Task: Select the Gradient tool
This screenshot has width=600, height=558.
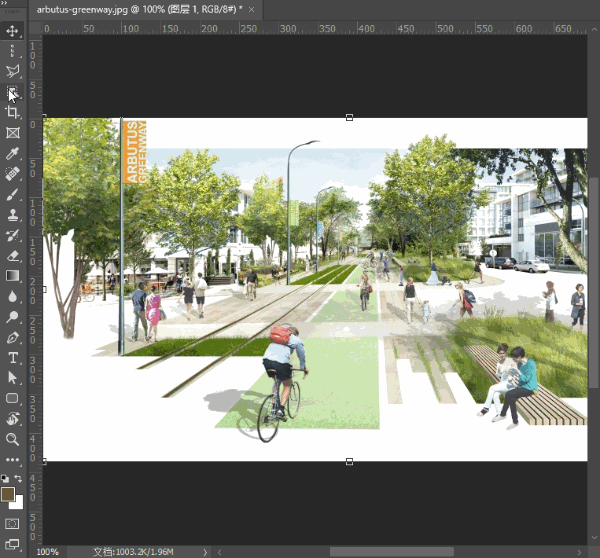Action: click(x=12, y=276)
